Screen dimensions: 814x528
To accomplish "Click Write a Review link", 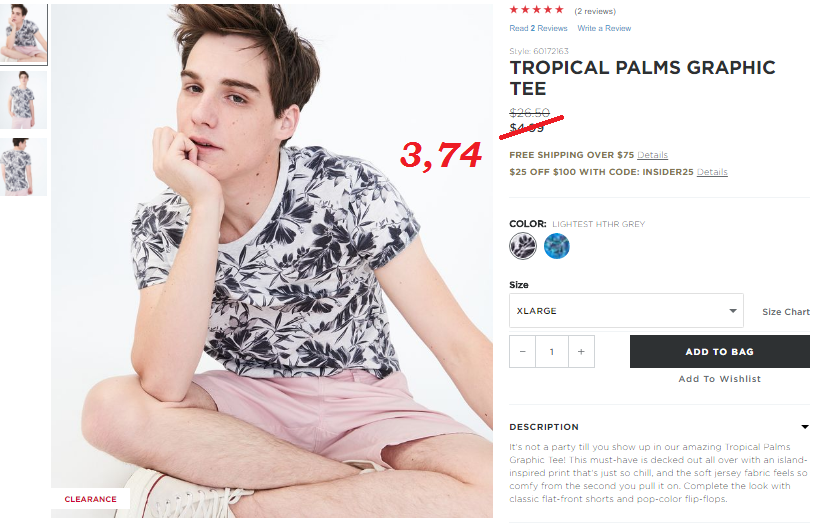I will tap(604, 28).
